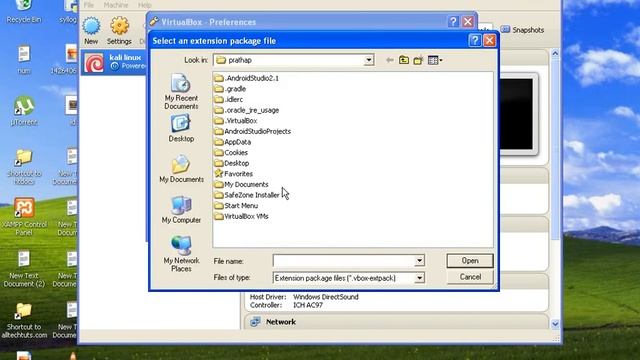
Task: Select New Text Document (2) icon
Action: pyautogui.click(x=24, y=269)
